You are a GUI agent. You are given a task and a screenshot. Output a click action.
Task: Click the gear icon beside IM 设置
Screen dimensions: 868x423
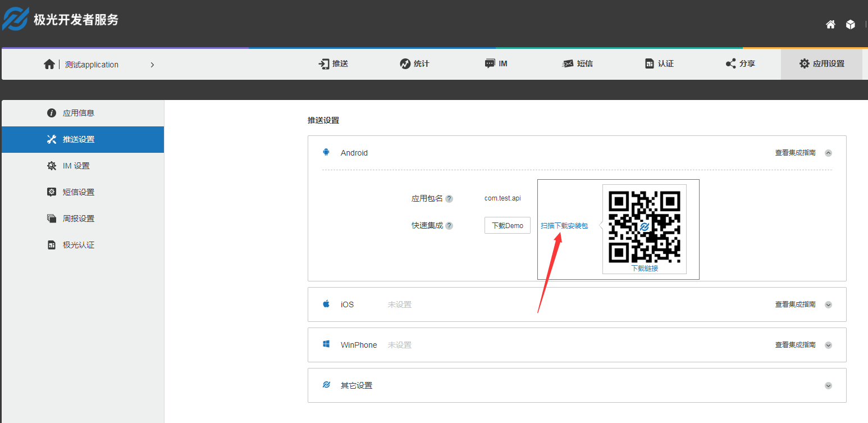pyautogui.click(x=52, y=166)
